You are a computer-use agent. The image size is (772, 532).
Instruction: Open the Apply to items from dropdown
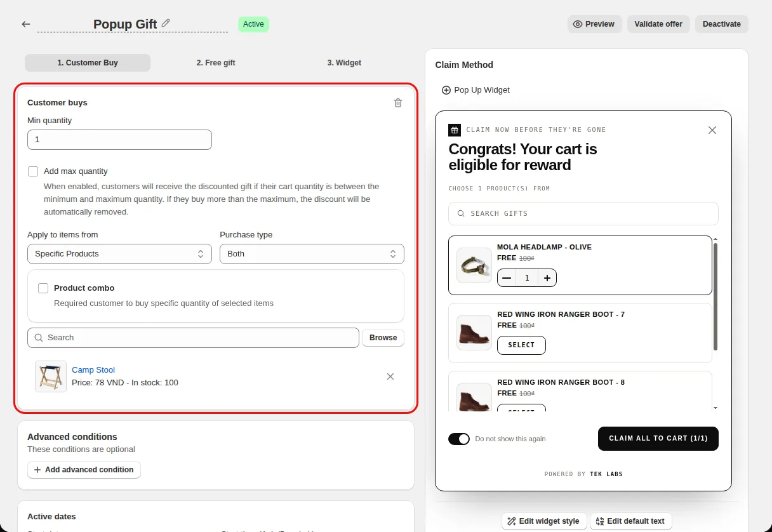pyautogui.click(x=119, y=254)
